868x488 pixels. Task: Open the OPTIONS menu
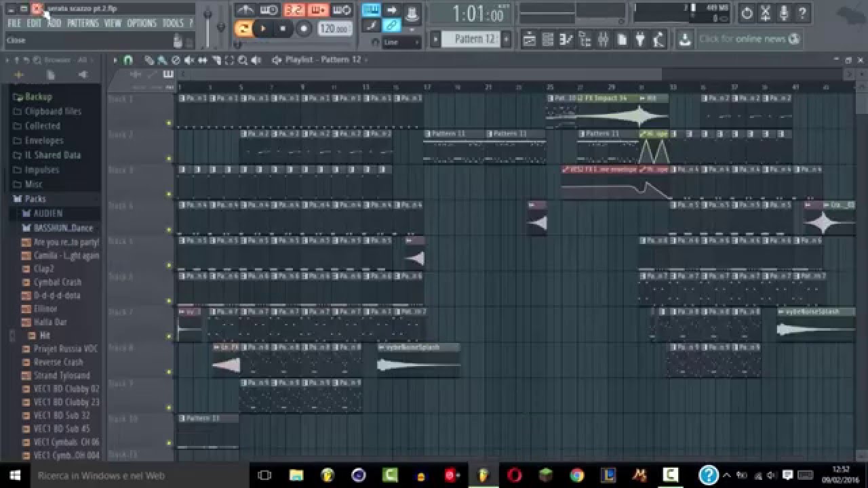point(142,23)
